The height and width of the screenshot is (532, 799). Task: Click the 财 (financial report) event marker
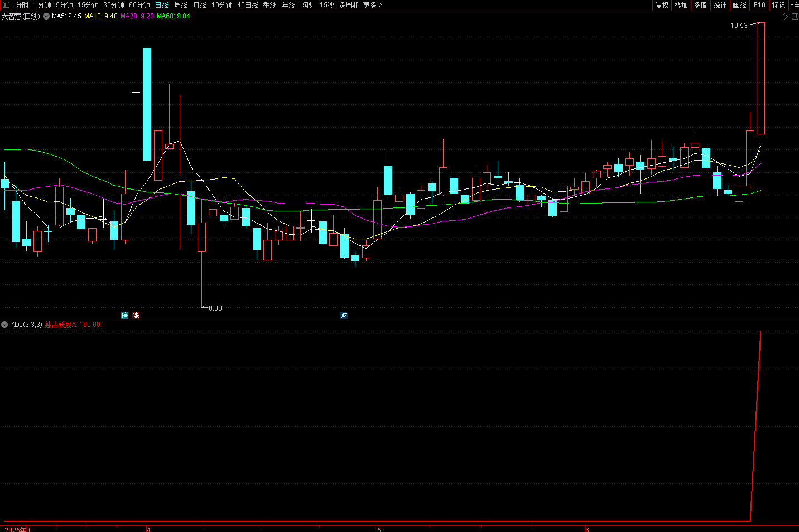[344, 315]
